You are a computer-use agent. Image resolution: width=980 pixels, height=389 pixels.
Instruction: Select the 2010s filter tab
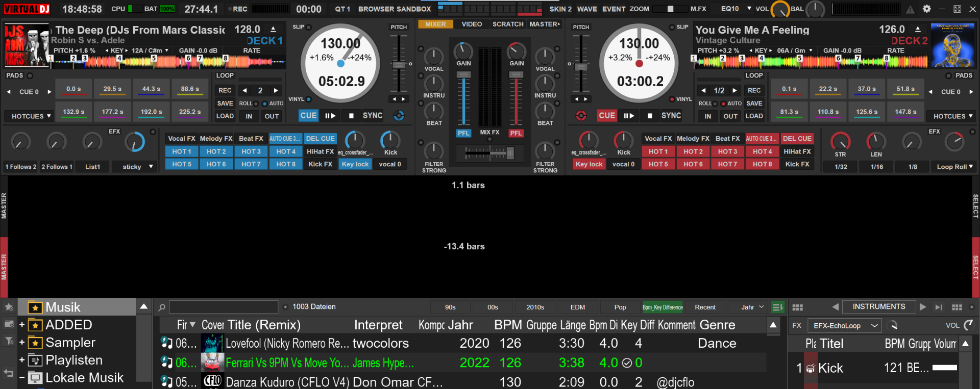point(535,307)
